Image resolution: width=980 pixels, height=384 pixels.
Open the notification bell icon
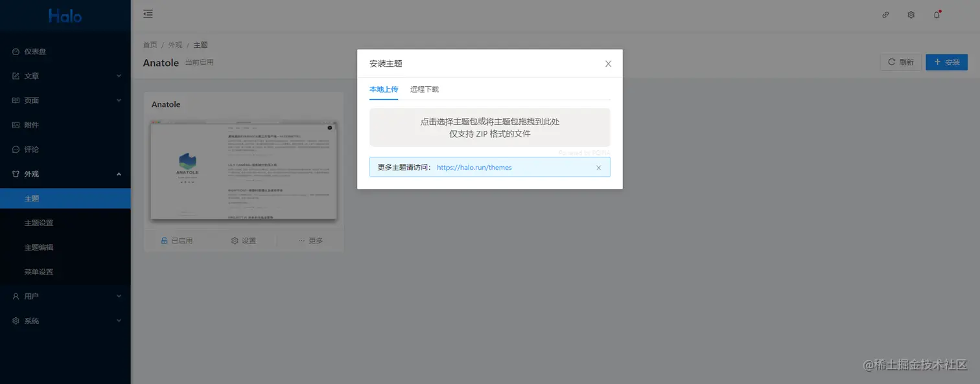[x=937, y=15]
